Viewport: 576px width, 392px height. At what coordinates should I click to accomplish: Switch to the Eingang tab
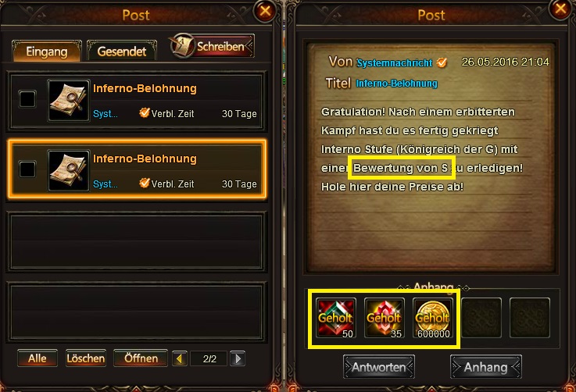pyautogui.click(x=47, y=51)
